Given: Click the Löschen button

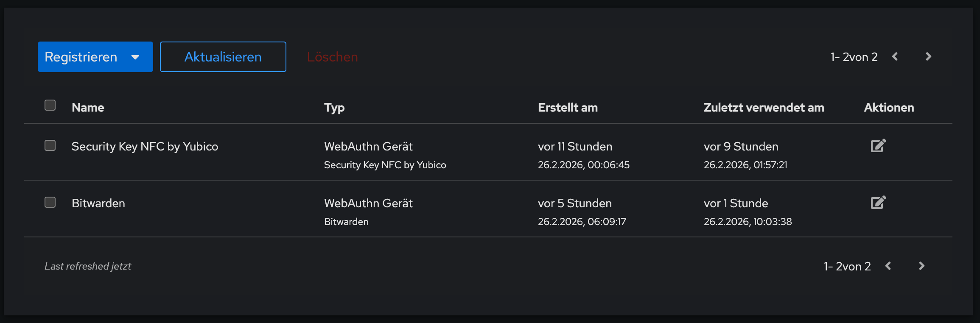Looking at the screenshot, I should coord(332,57).
